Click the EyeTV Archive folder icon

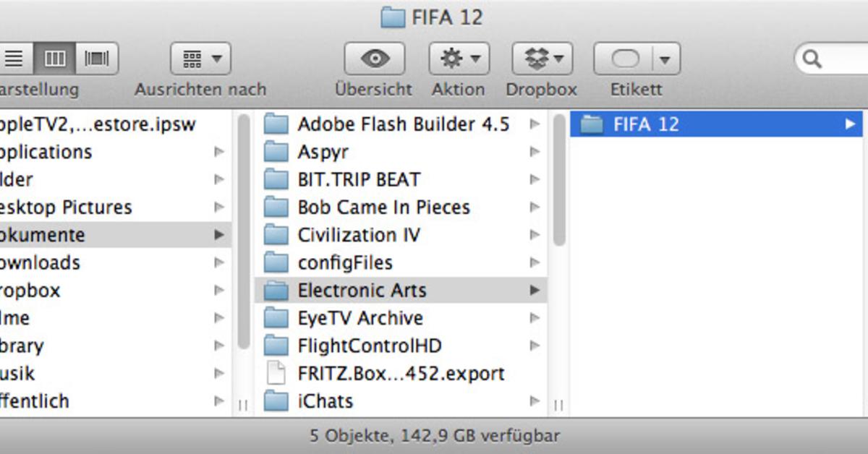(276, 318)
